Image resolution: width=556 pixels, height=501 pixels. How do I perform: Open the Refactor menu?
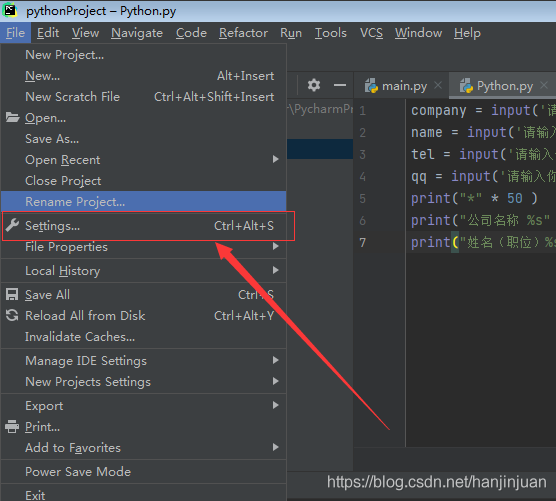tap(243, 33)
